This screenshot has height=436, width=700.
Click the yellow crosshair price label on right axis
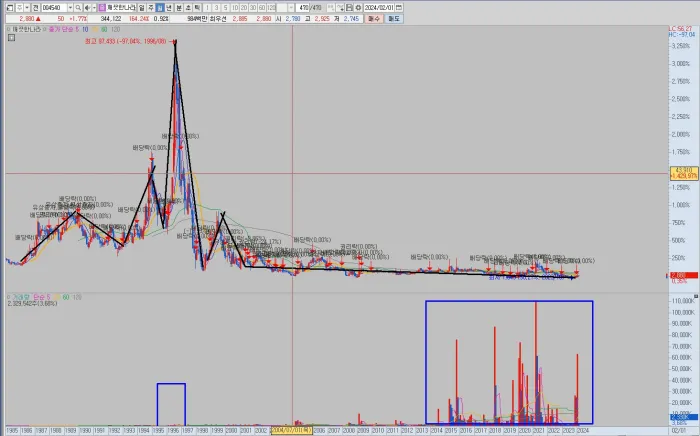point(684,173)
